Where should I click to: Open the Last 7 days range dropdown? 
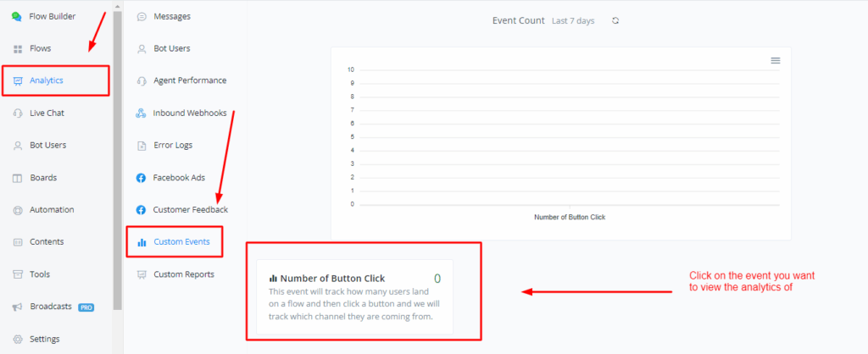pos(573,20)
